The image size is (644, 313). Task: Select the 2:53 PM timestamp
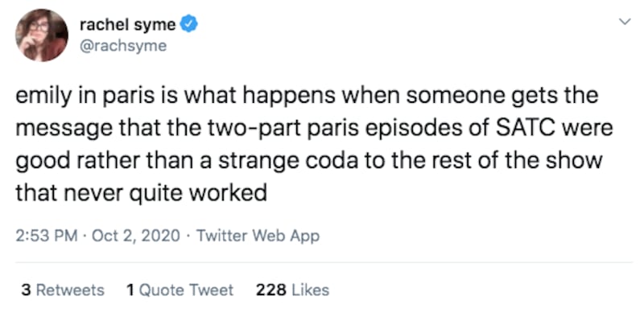(x=47, y=236)
